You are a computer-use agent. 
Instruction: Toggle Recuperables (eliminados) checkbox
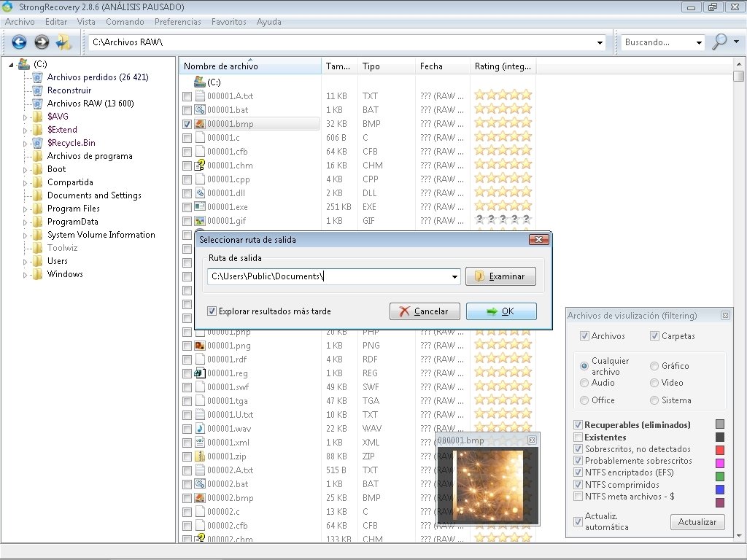tap(578, 425)
